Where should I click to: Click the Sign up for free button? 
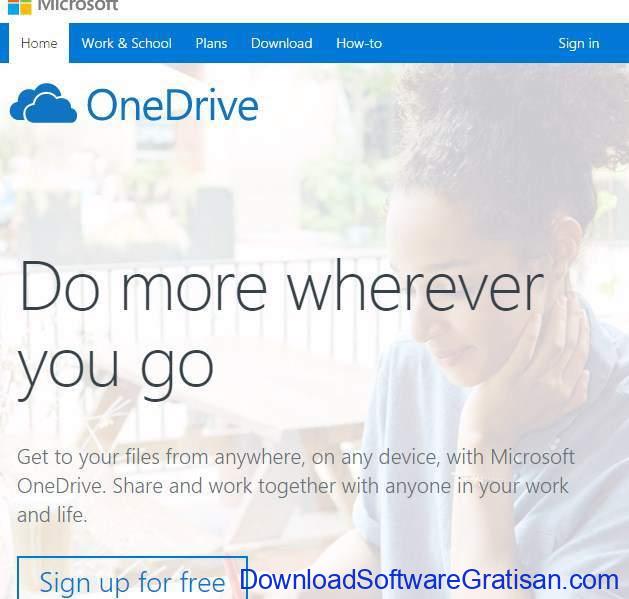click(132, 578)
